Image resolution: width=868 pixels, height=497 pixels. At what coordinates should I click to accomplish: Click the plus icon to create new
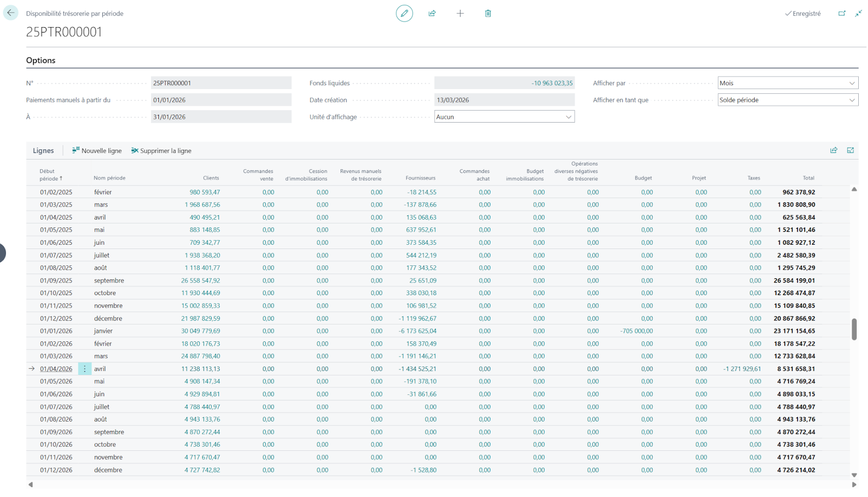(460, 14)
